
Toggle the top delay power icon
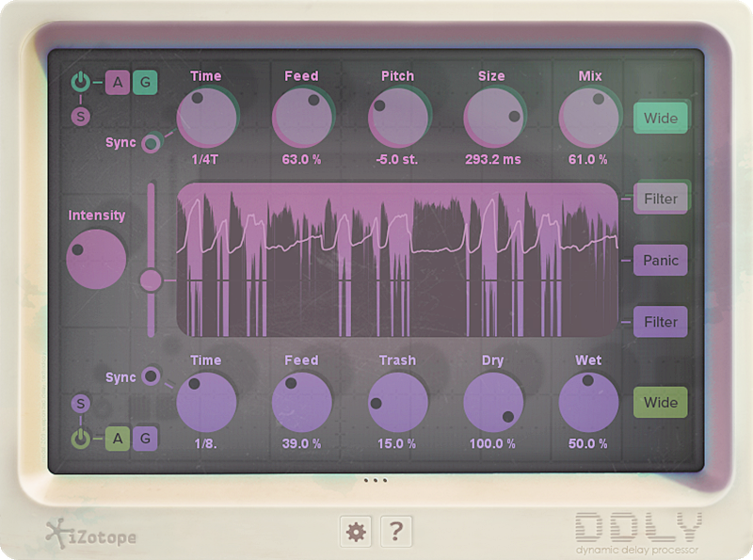[81, 82]
